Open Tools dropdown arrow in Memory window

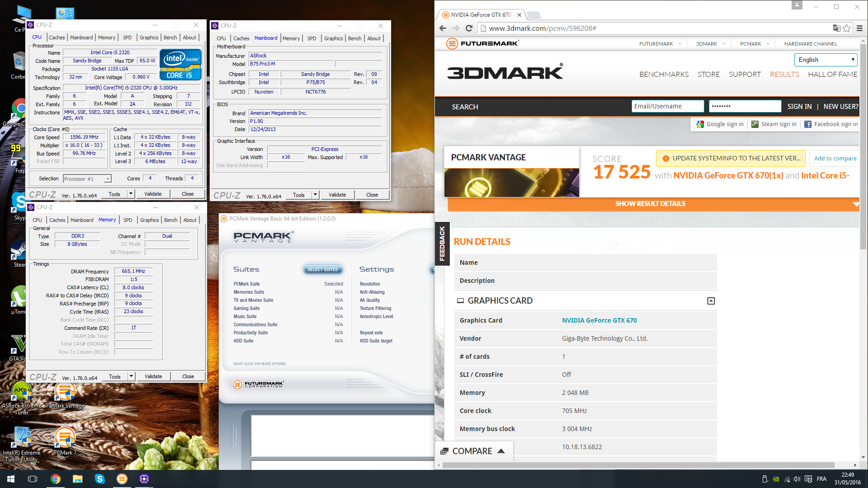tap(132, 376)
